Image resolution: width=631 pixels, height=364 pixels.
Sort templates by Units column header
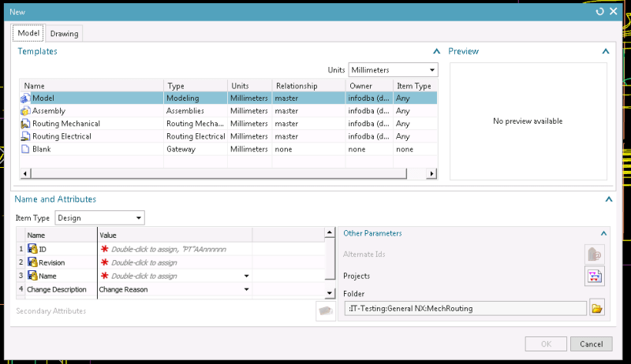pyautogui.click(x=250, y=86)
